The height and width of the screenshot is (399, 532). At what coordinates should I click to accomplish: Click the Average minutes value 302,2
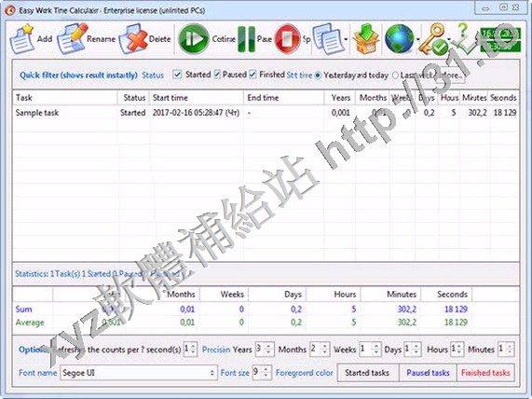click(x=407, y=323)
